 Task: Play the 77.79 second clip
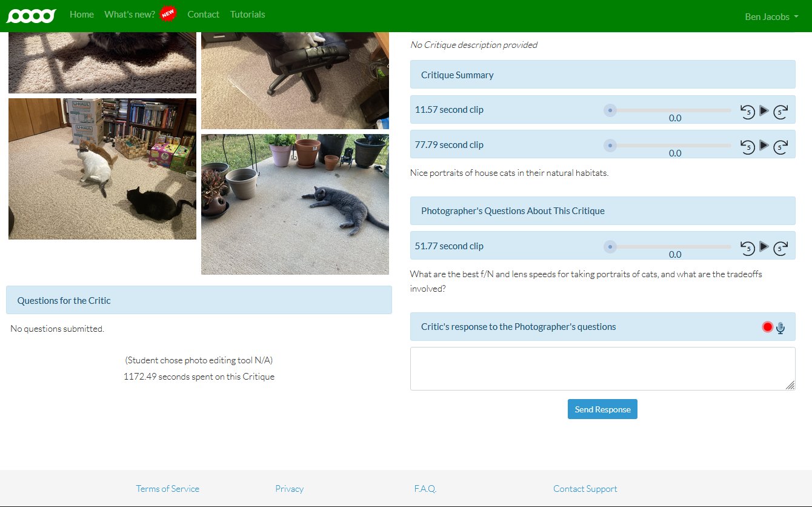764,146
